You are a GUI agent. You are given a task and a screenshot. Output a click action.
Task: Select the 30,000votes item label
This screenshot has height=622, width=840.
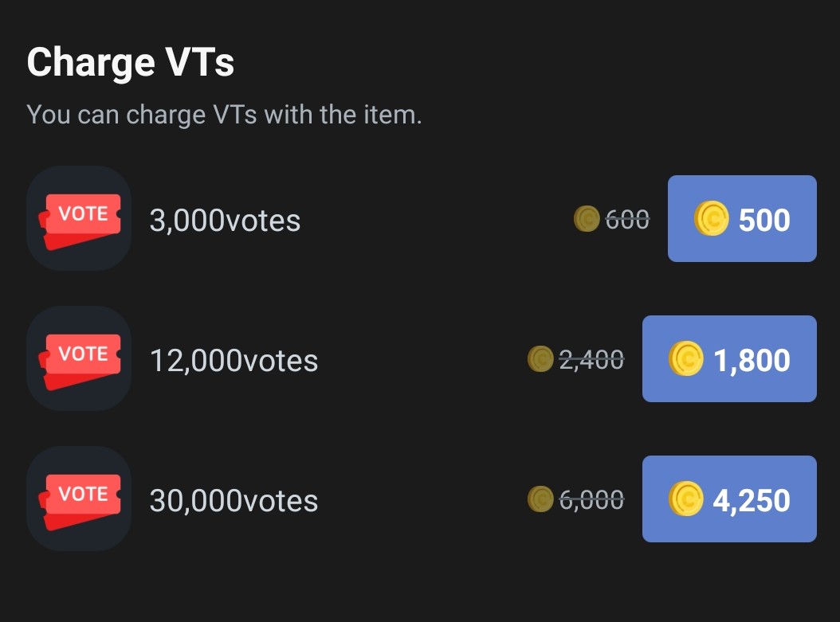pos(234,500)
